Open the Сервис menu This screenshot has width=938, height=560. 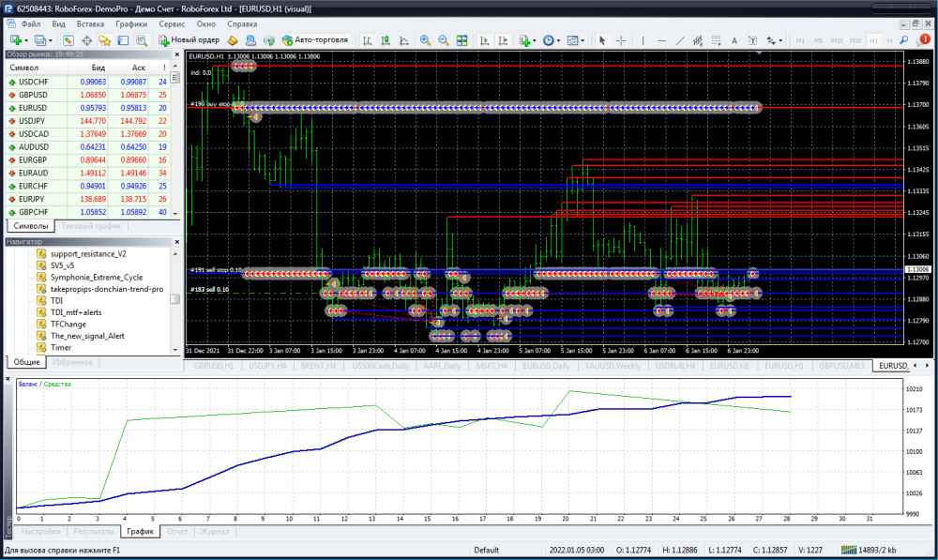(x=172, y=24)
